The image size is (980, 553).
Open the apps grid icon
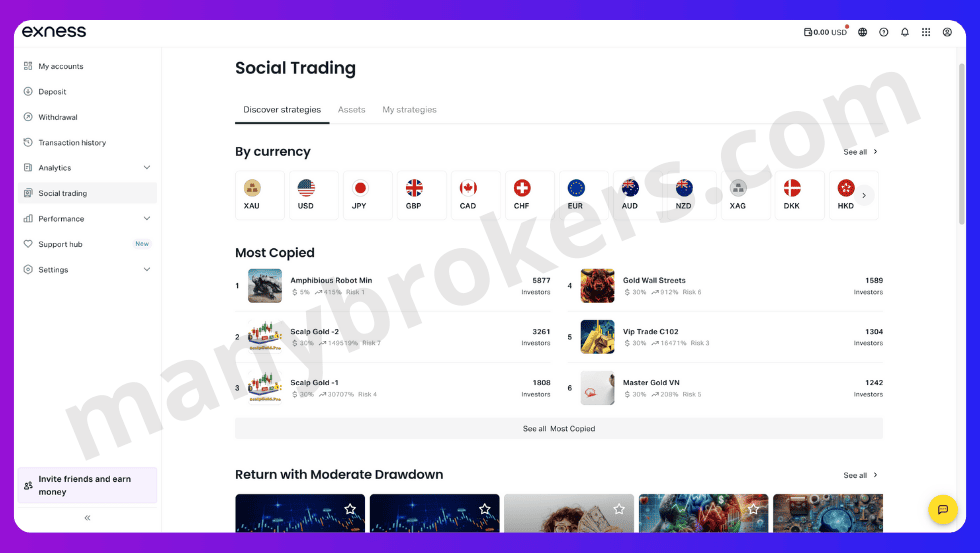coord(926,32)
